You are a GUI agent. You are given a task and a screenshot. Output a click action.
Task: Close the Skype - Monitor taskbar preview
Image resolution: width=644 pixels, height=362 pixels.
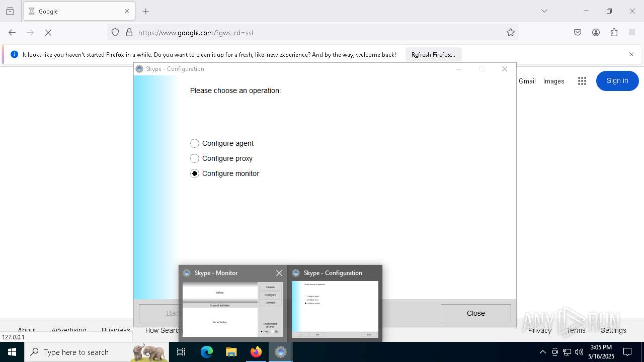pyautogui.click(x=279, y=273)
